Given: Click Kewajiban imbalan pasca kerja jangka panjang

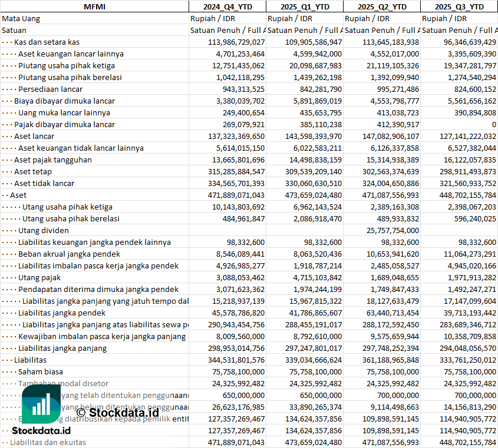Looking at the screenshot, I should (x=101, y=336).
